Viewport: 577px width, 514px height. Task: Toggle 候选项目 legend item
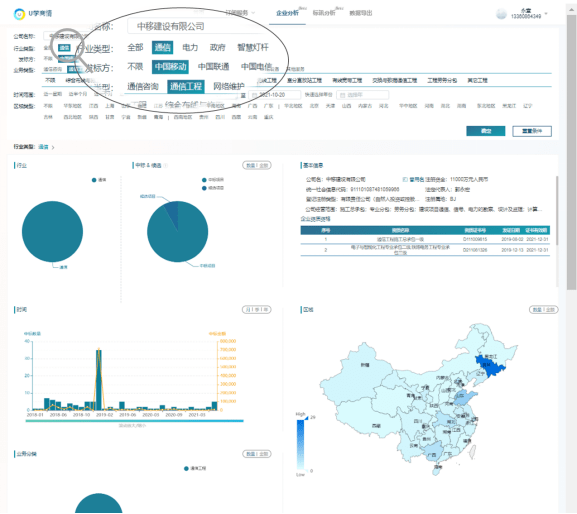point(213,188)
